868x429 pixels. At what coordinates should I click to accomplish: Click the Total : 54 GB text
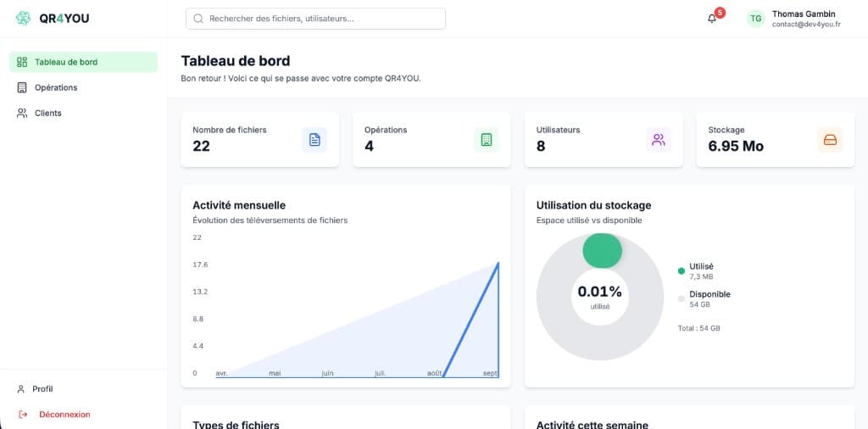pos(698,328)
